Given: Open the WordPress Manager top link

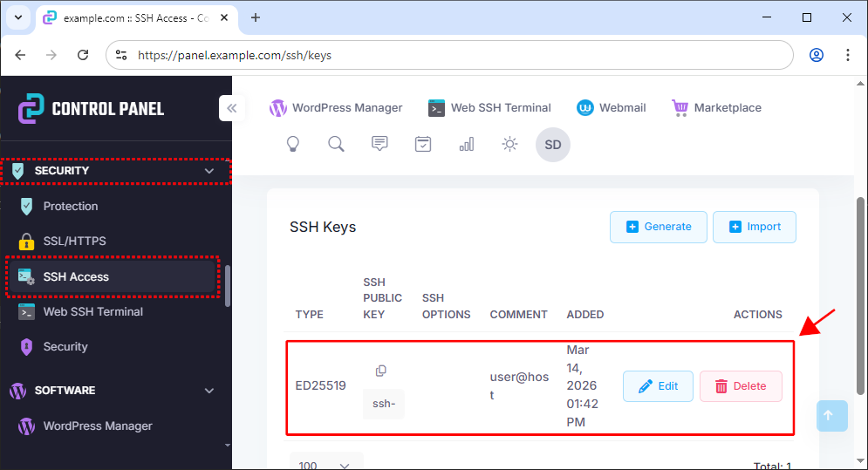Looking at the screenshot, I should pyautogui.click(x=336, y=108).
